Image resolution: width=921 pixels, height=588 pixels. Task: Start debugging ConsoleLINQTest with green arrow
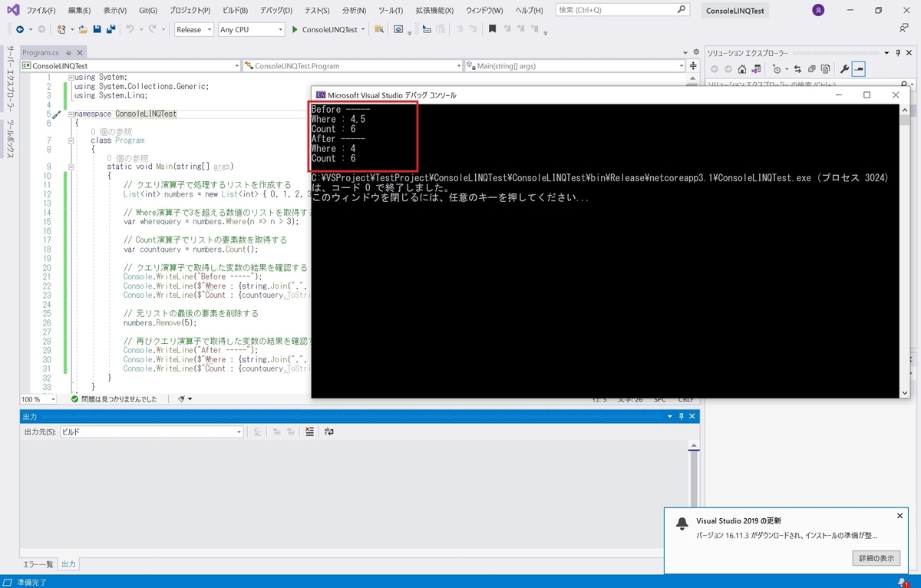click(295, 29)
